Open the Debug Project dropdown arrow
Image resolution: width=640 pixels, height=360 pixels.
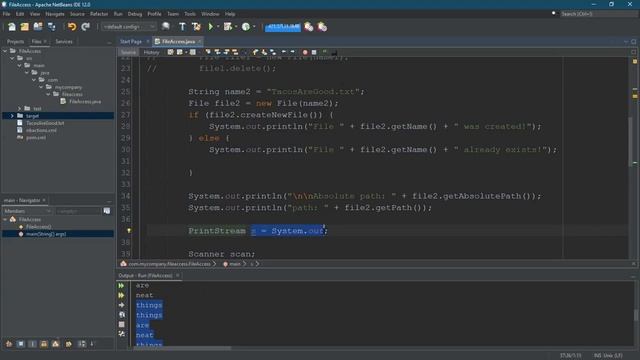point(236,27)
